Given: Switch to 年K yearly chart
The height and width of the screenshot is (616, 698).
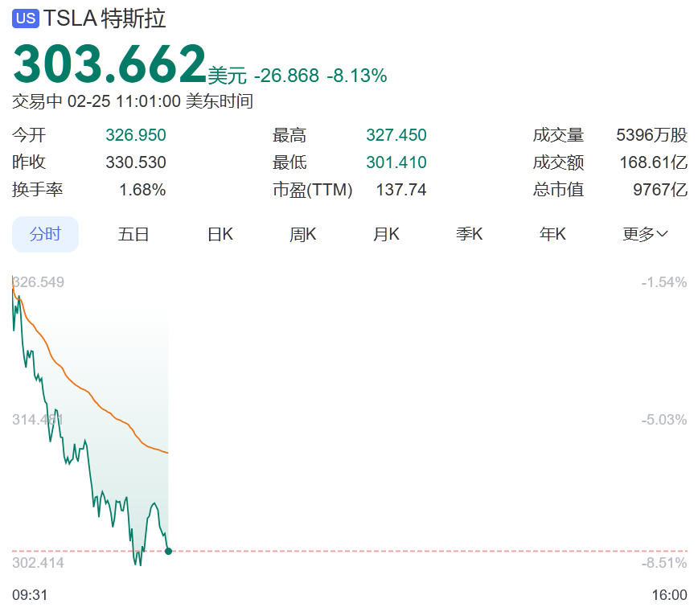Looking at the screenshot, I should click(552, 234).
